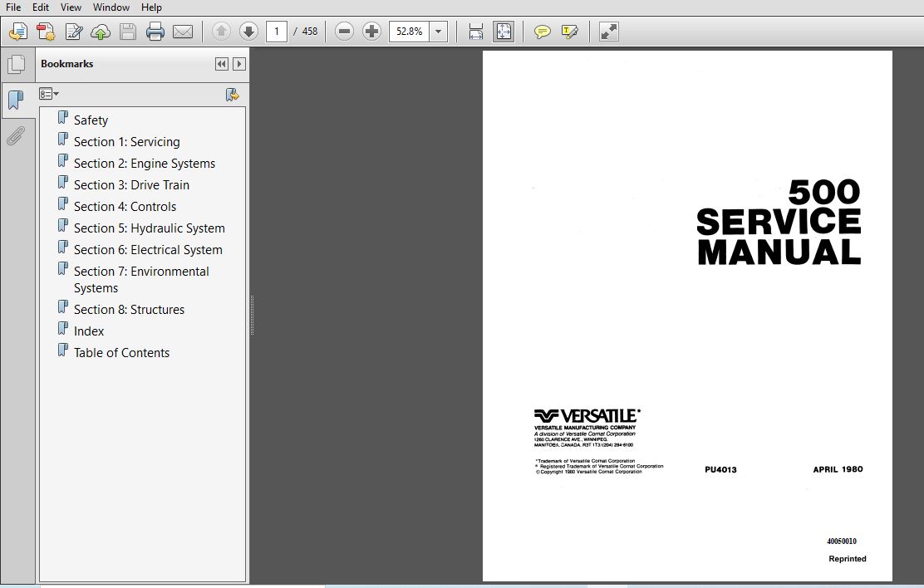This screenshot has height=588, width=924.
Task: Go to next page with down arrow
Action: coord(248,32)
